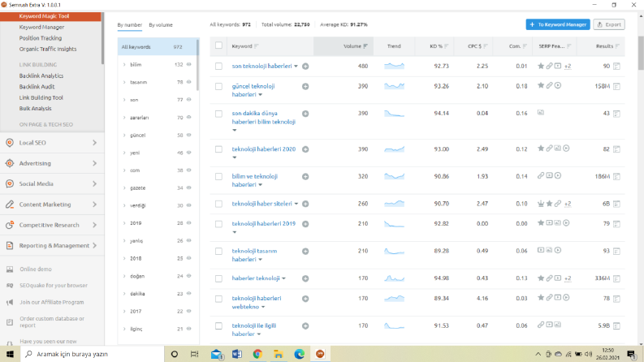Screen dimensions: 644x362
Task: Expand the '2019' keyword group
Action: (124, 223)
